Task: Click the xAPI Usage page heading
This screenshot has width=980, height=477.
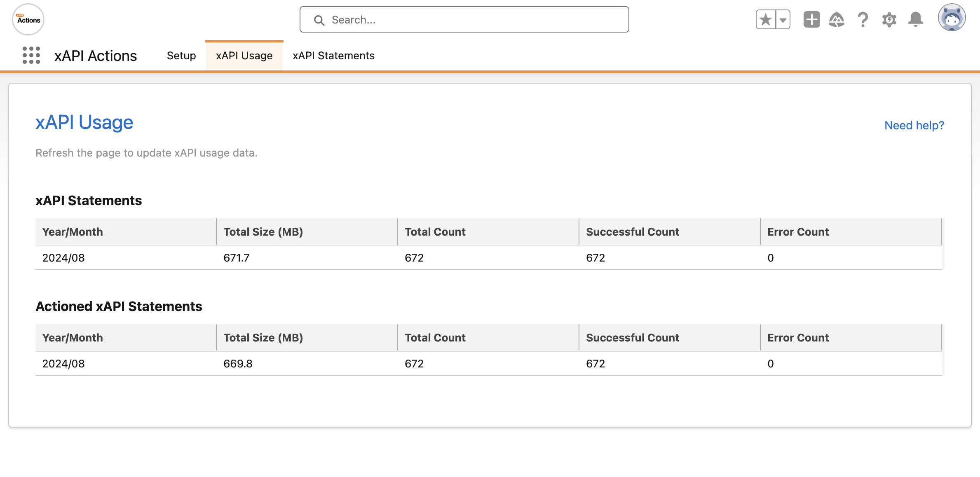Action: (x=84, y=122)
